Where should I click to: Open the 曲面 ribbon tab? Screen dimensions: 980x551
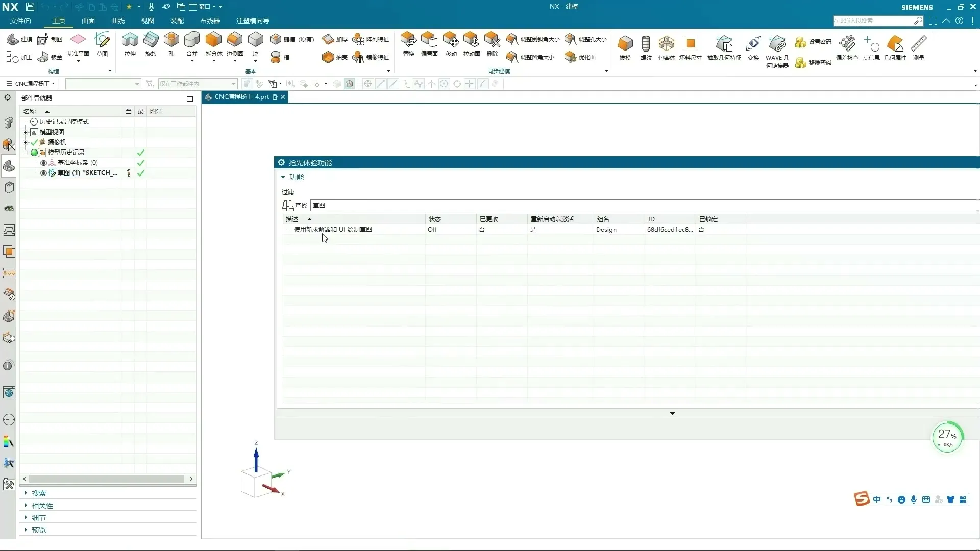88,21
